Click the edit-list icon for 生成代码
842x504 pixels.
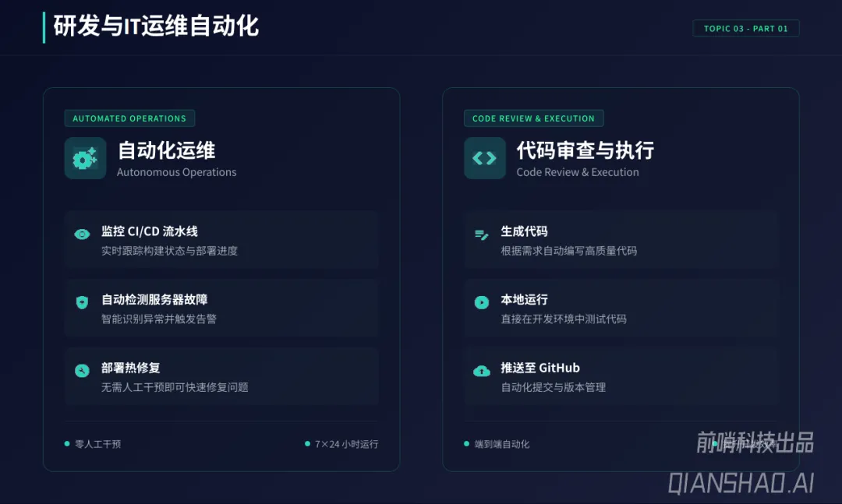481,234
